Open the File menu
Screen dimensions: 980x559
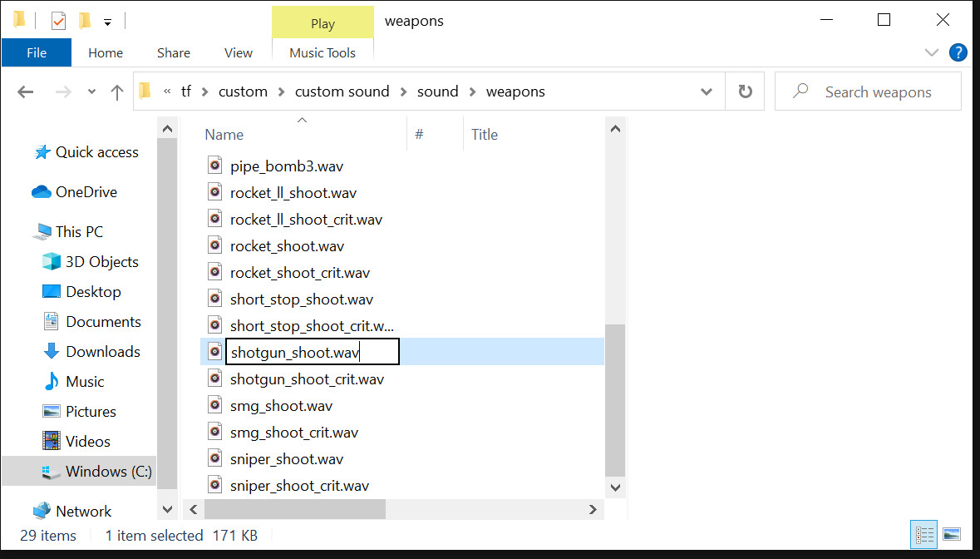[37, 52]
